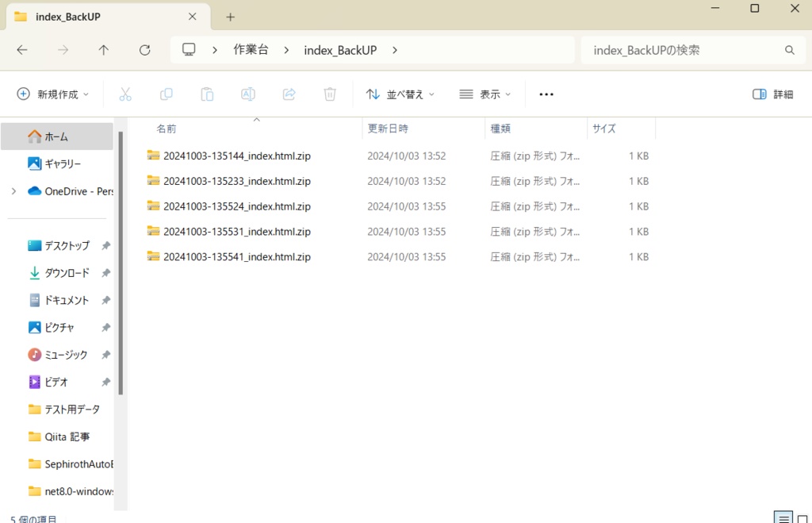The width and height of the screenshot is (812, 523).
Task: Select the Rename icon
Action: pos(247,94)
